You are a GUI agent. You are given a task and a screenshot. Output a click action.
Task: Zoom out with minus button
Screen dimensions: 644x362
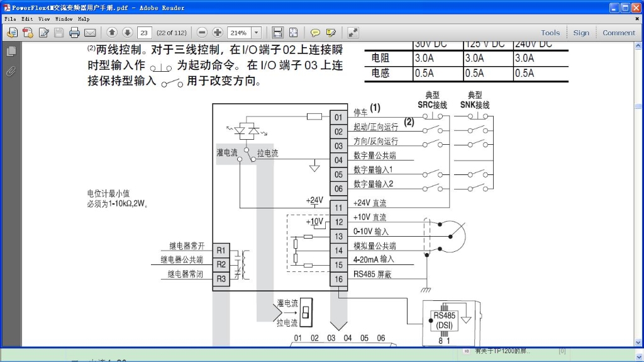(x=202, y=33)
